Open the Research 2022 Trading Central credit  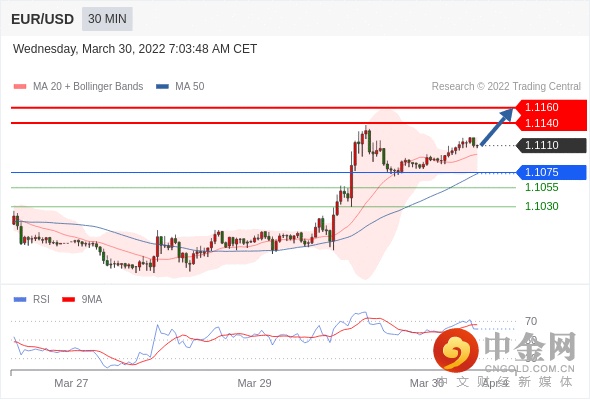(x=506, y=87)
